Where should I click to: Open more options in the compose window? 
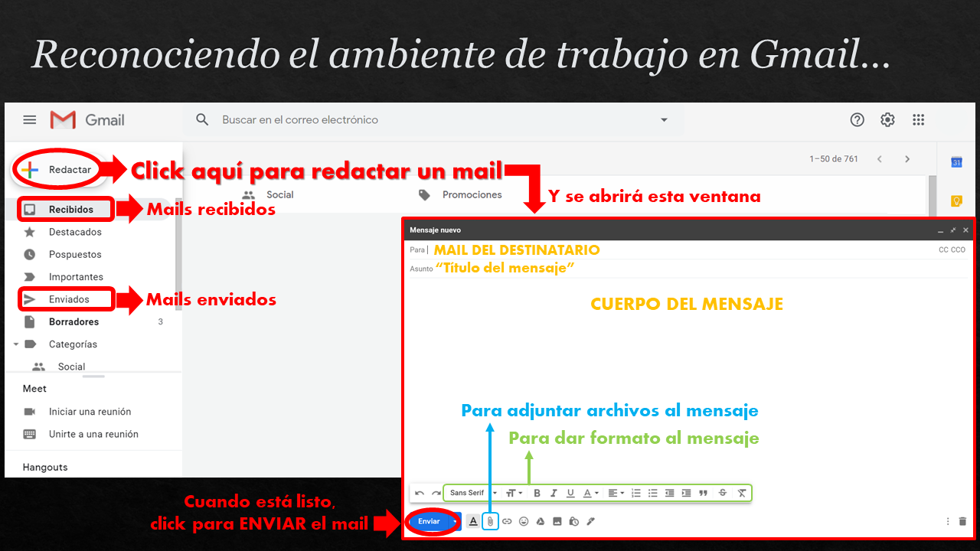[x=948, y=521]
